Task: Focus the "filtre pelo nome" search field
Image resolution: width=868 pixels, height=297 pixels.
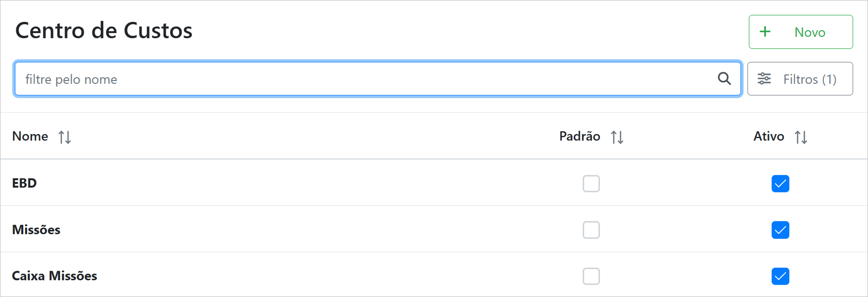Action: (x=363, y=79)
